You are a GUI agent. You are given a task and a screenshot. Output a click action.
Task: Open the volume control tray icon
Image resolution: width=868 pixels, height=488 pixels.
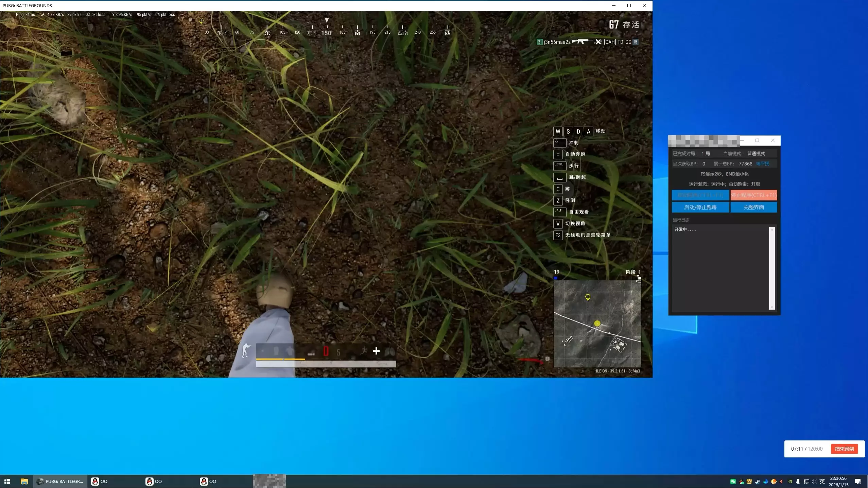pos(814,482)
